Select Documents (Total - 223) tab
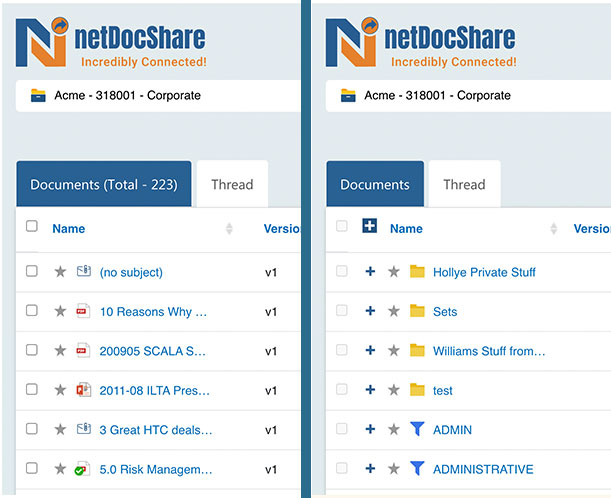611x498 pixels. (104, 184)
